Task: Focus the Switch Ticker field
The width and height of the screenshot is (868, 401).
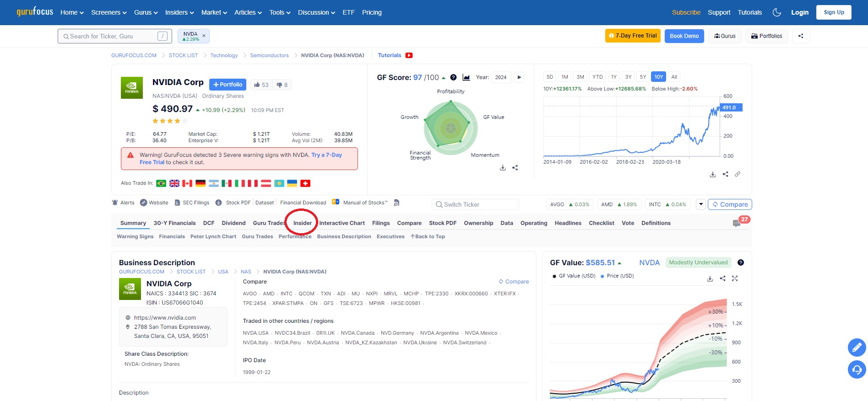Action: tap(475, 204)
